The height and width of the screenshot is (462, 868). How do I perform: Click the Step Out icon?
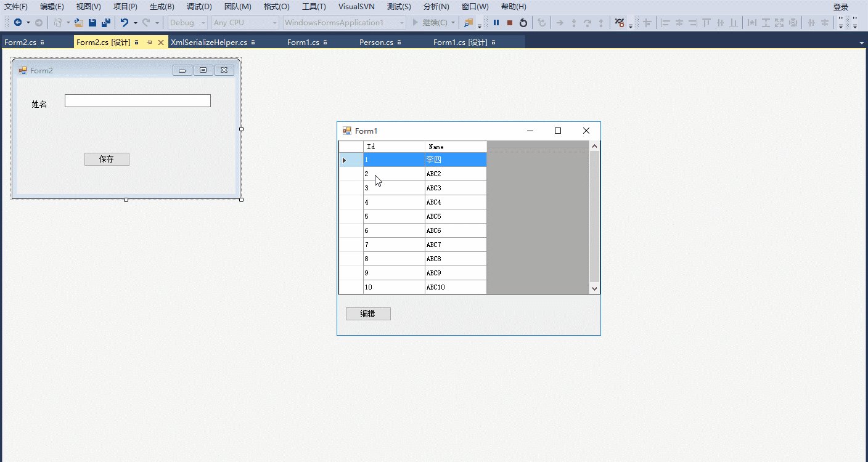601,23
